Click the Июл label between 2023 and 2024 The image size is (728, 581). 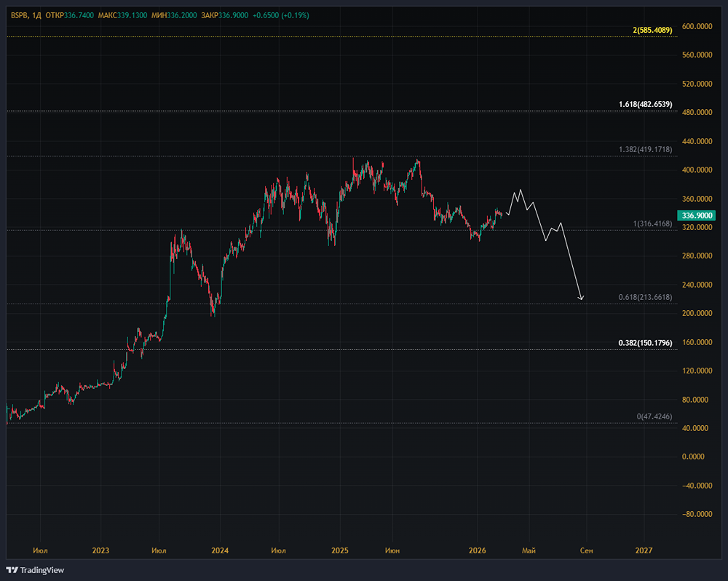point(159,550)
